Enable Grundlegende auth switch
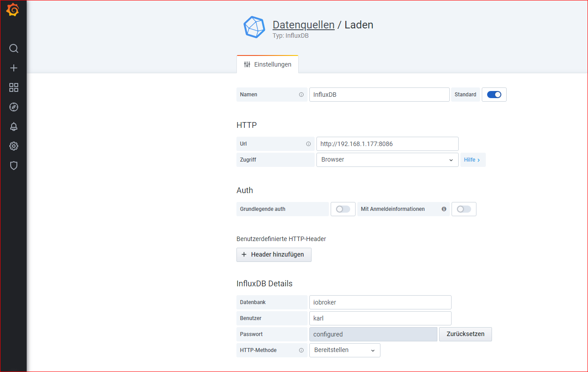The height and width of the screenshot is (372, 588). [x=343, y=209]
